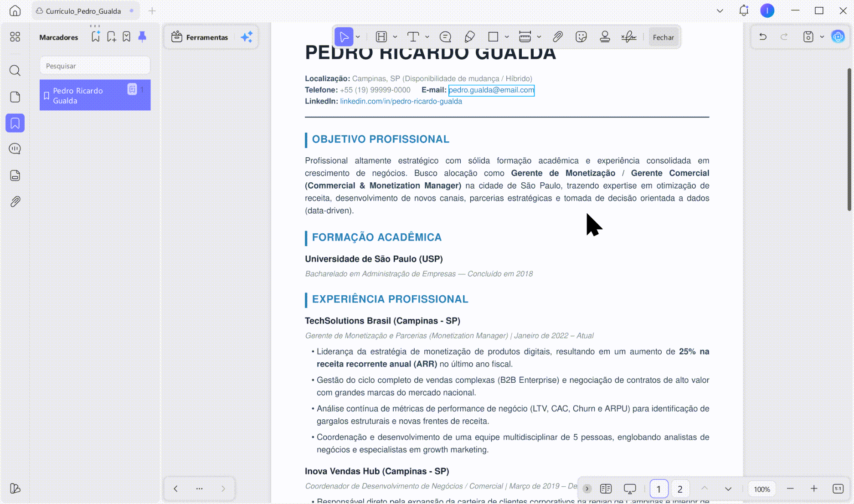Select Pedro Ricardo Gualda bookmark
Image resolution: width=854 pixels, height=504 pixels.
tap(95, 95)
